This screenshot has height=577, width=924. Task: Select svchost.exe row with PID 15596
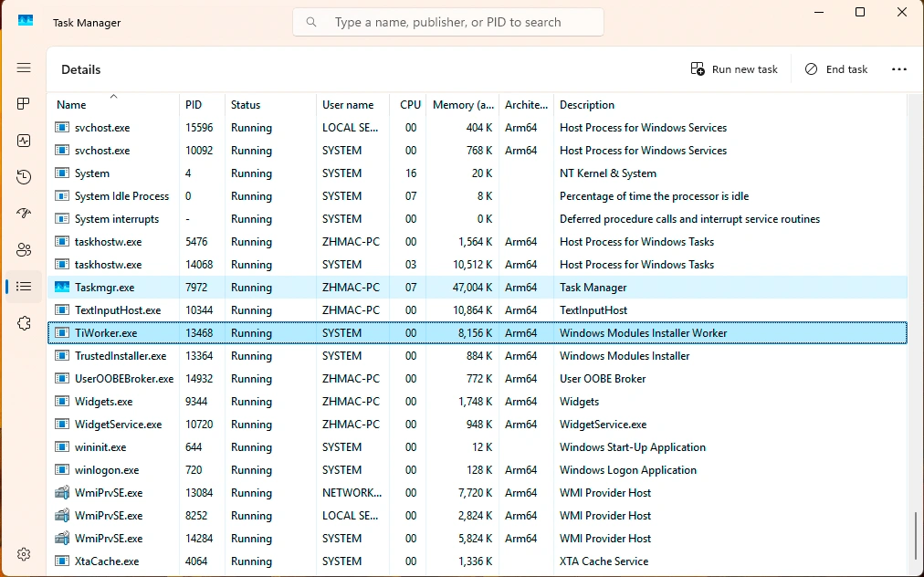[x=478, y=128]
